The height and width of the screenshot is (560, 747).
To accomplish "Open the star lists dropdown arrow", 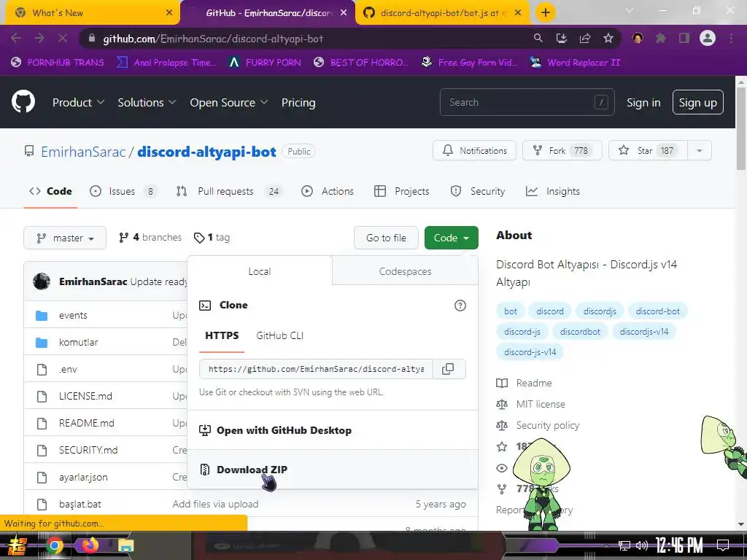I will (x=700, y=150).
